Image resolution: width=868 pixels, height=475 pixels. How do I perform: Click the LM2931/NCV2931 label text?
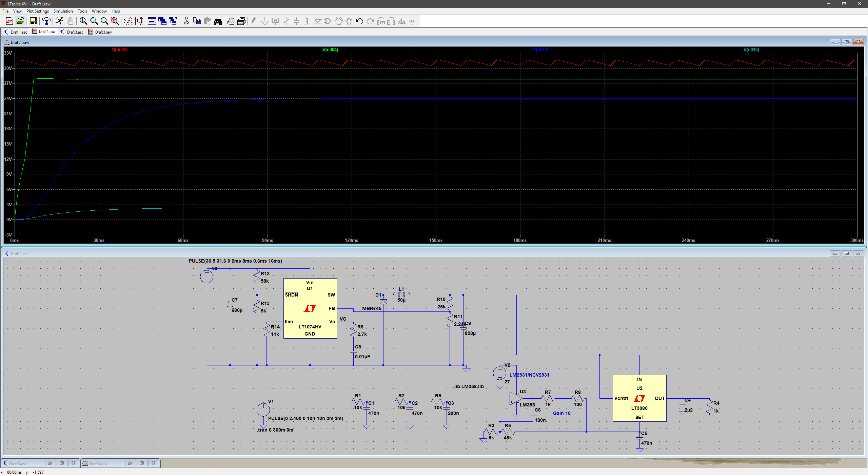(529, 375)
